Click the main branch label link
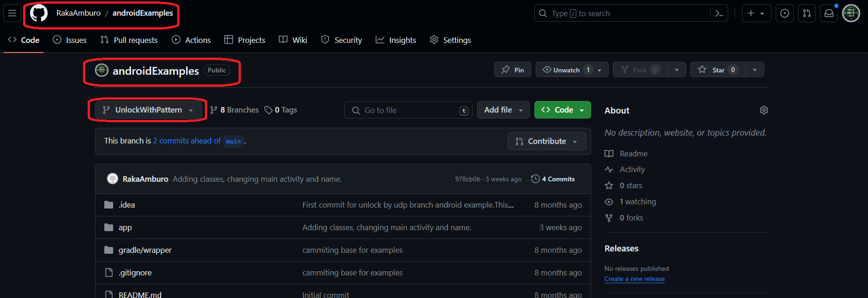The image size is (868, 298). (233, 141)
